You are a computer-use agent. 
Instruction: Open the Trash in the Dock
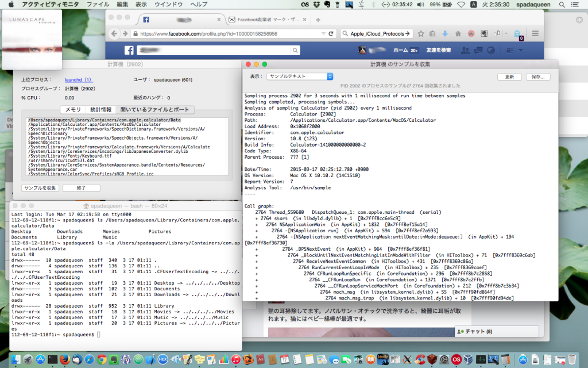[x=572, y=359]
